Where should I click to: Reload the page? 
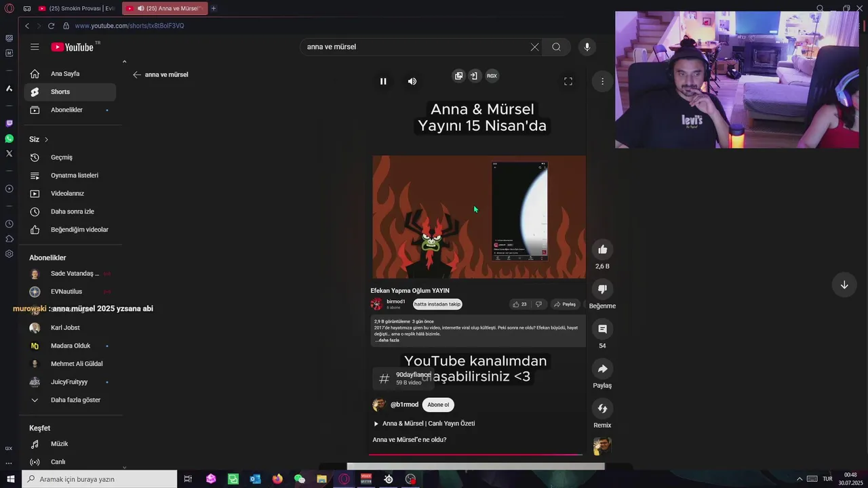pyautogui.click(x=51, y=26)
